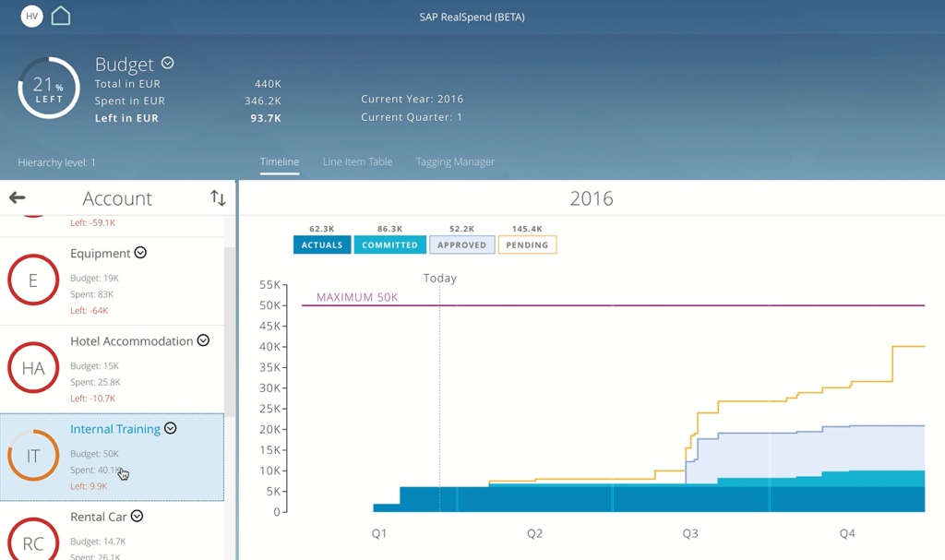Open the Budget dropdown chevron
This screenshot has width=945, height=560.
point(169,64)
